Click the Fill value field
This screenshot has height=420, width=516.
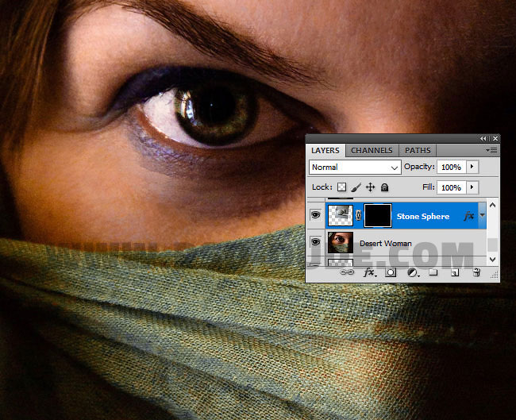(x=451, y=187)
